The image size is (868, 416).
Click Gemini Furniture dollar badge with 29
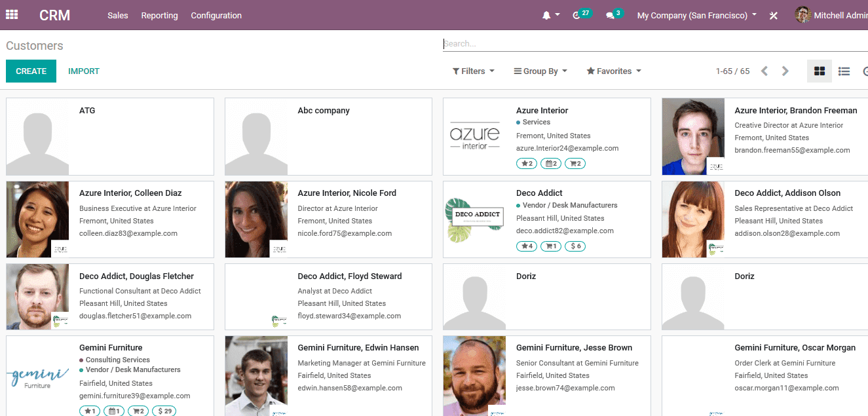tap(164, 411)
